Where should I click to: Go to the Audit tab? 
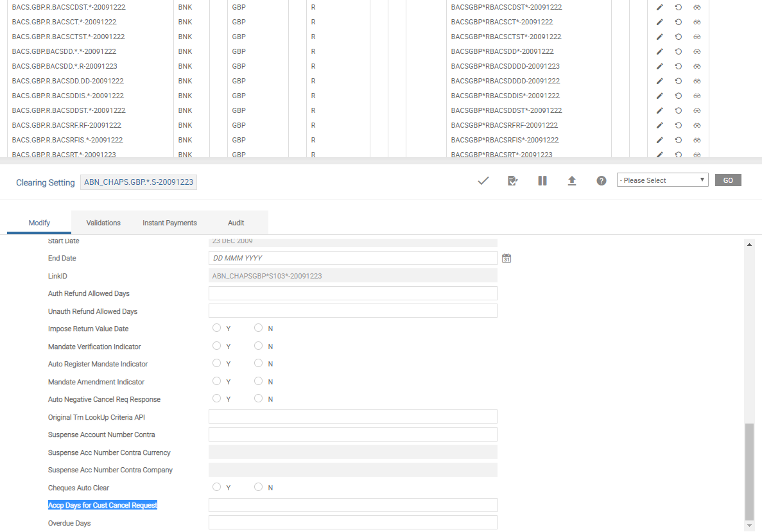(236, 223)
